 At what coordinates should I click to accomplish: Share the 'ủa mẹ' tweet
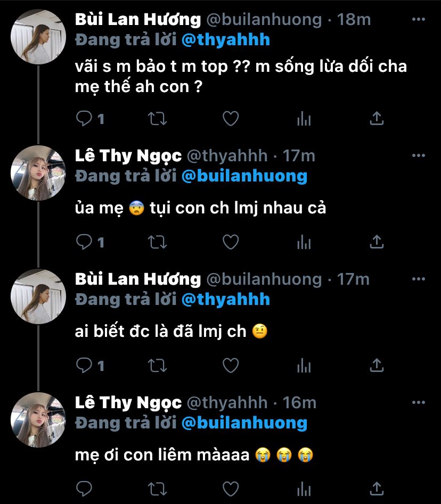(x=377, y=243)
